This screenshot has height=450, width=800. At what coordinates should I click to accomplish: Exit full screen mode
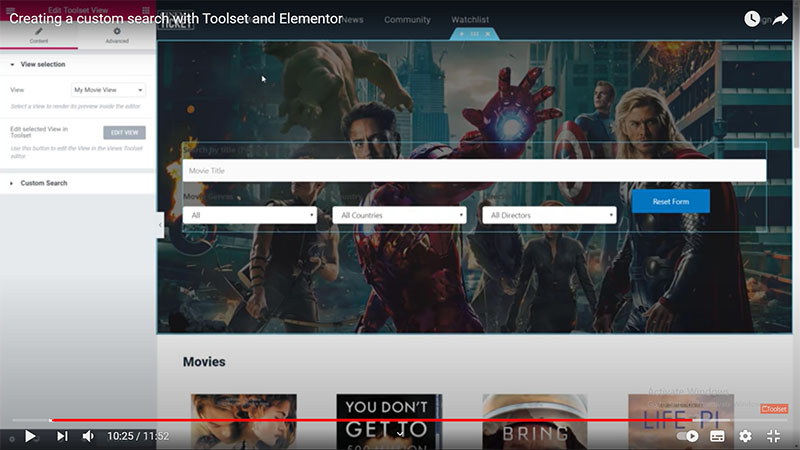pos(773,436)
